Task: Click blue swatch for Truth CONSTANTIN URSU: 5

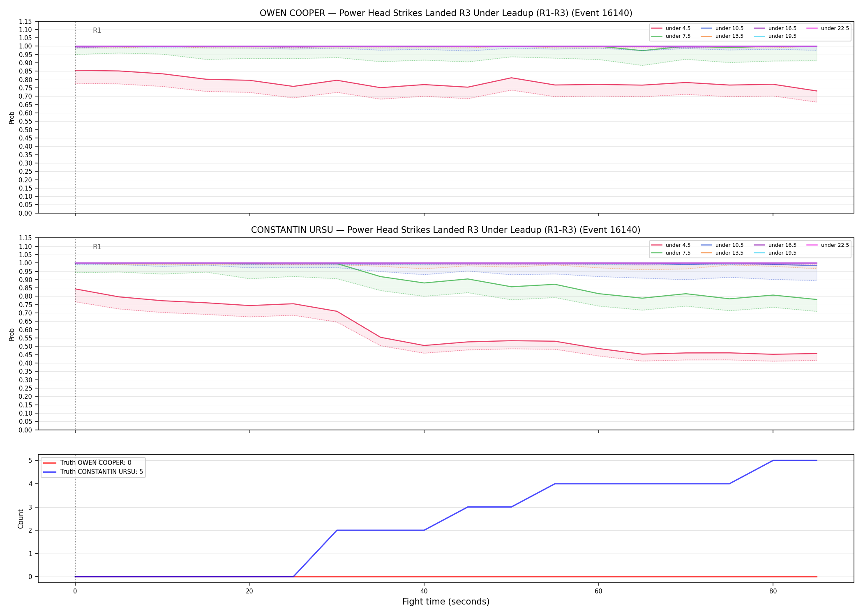Action: point(50,472)
